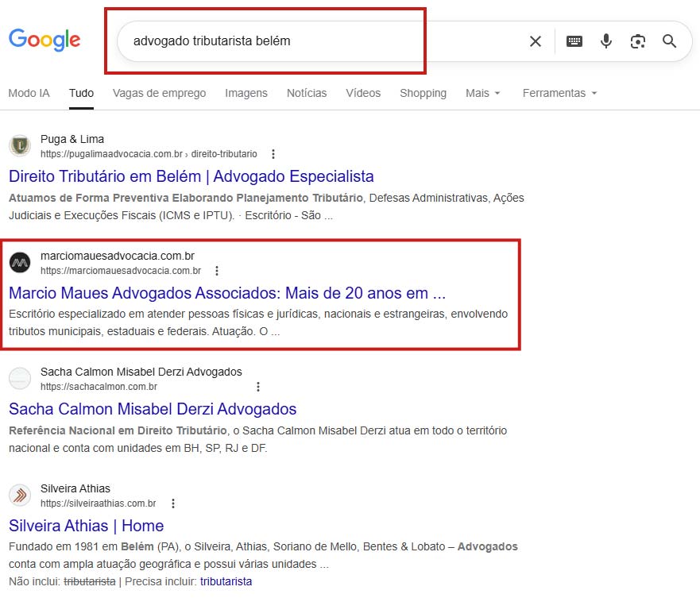This screenshot has height=598, width=700.
Task: Select the Tudo tab
Action: click(81, 93)
